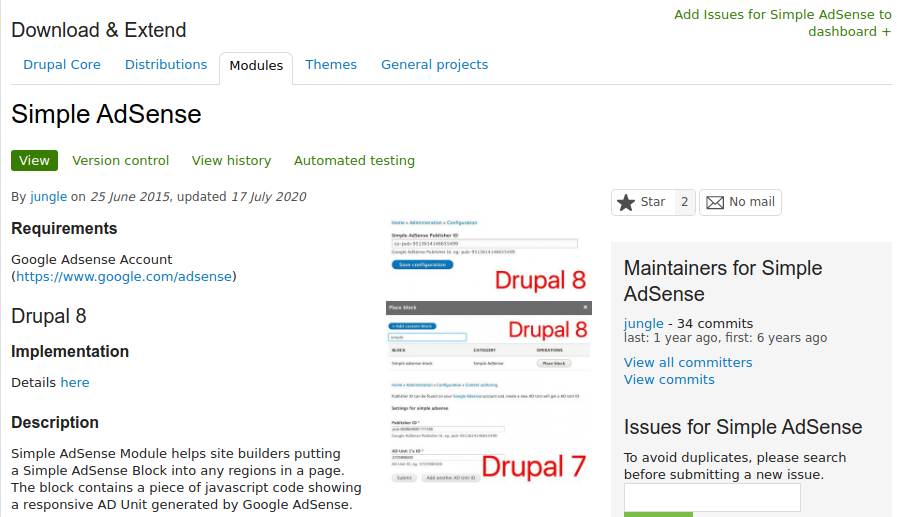
Task: Follow the Details 'here' link
Action: pyautogui.click(x=75, y=383)
